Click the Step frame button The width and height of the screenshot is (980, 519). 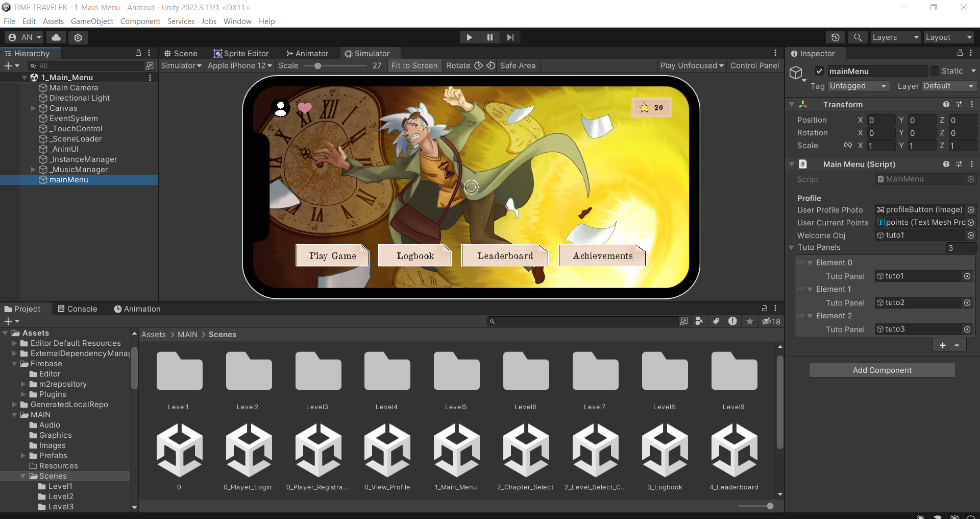[x=510, y=37]
